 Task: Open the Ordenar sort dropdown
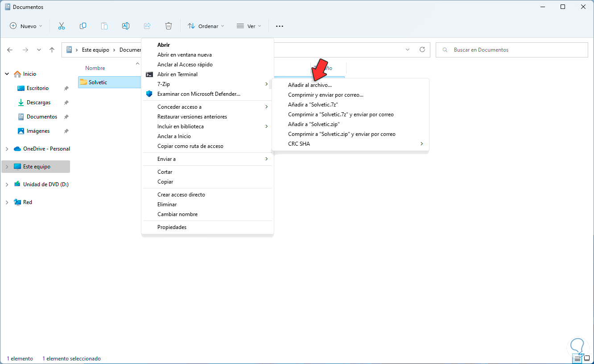tap(206, 26)
